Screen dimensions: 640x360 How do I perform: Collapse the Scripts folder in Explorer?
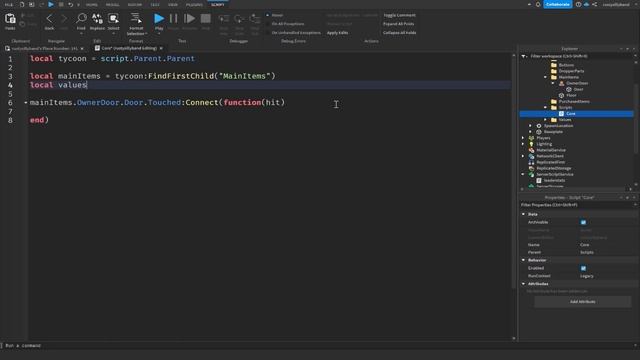[546, 107]
